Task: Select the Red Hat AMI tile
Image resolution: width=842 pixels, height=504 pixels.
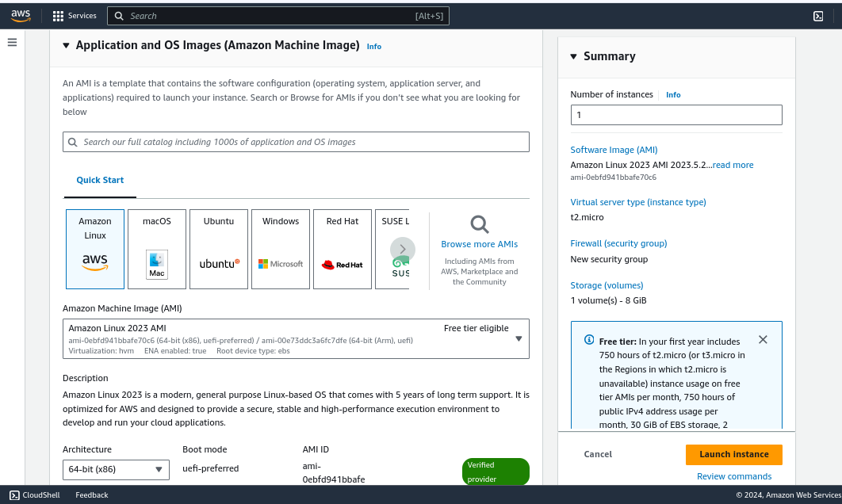Action: (342, 249)
